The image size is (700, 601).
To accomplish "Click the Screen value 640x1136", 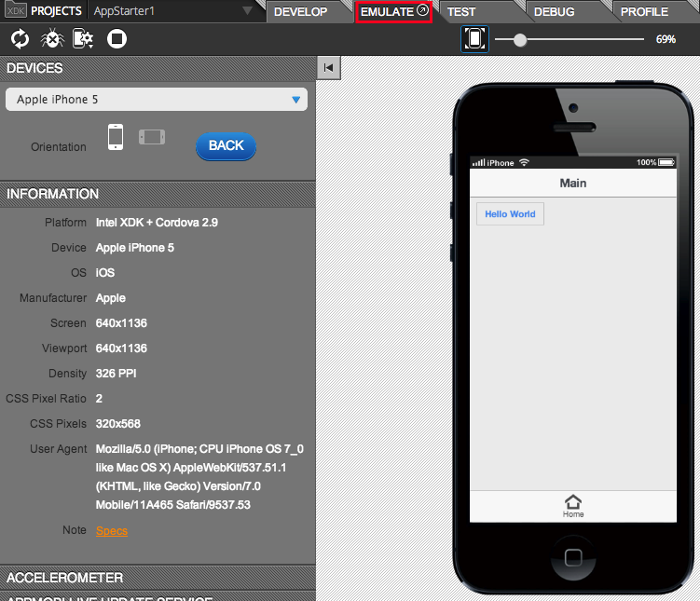I will tap(121, 323).
